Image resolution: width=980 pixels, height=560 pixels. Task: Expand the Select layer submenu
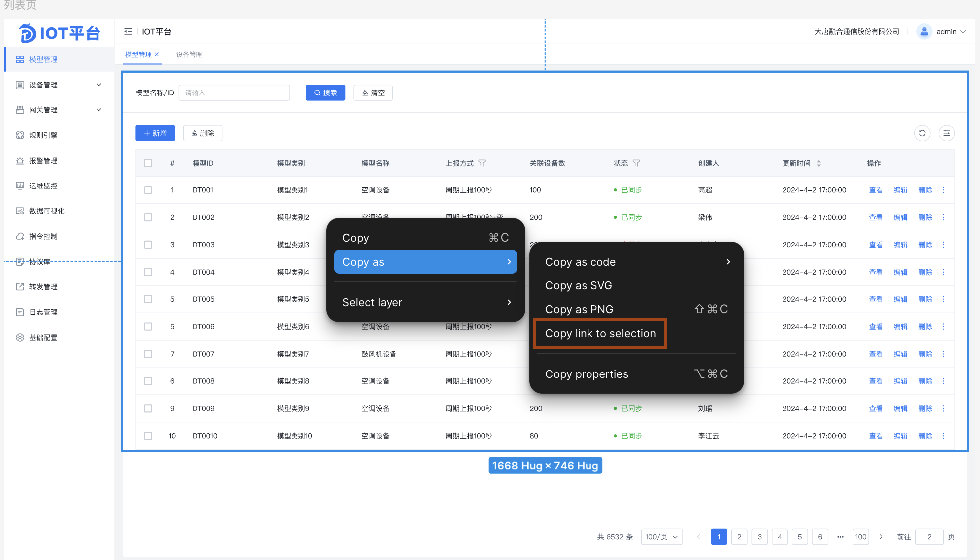426,303
